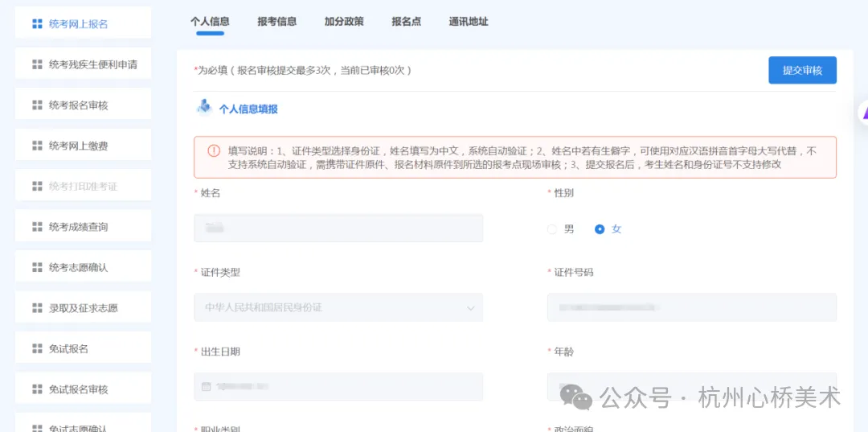Click the 填写说明 notice text

pyautogui.click(x=522, y=158)
